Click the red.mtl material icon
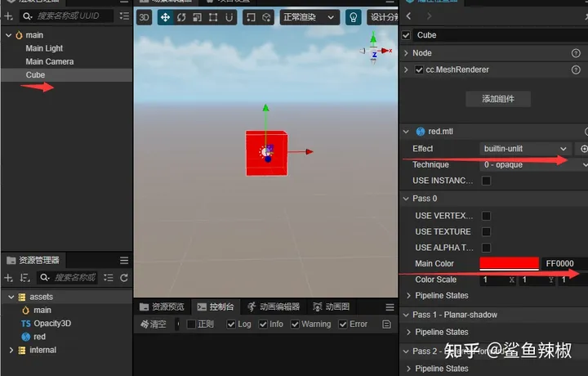Viewport: 588px width, 376px height. [421, 132]
